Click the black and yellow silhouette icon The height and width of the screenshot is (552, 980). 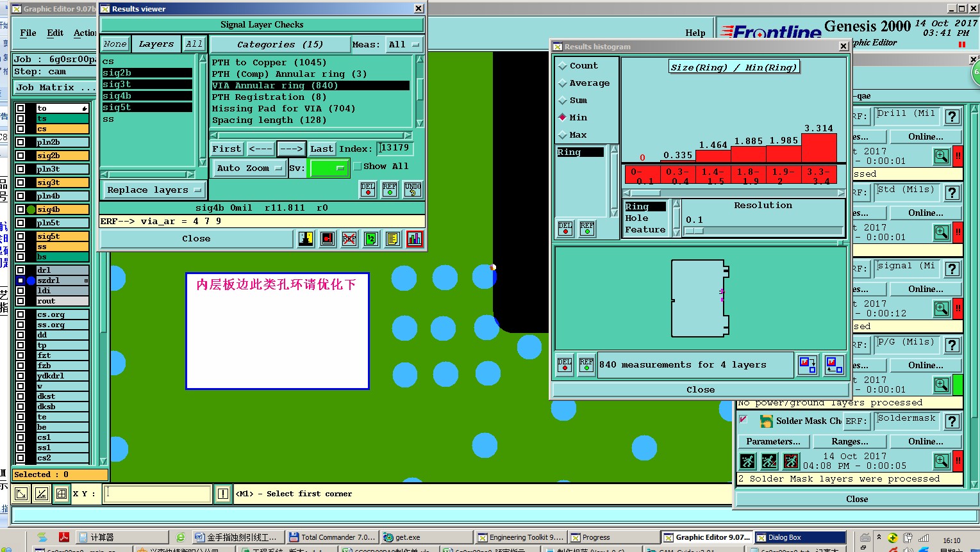click(x=306, y=239)
